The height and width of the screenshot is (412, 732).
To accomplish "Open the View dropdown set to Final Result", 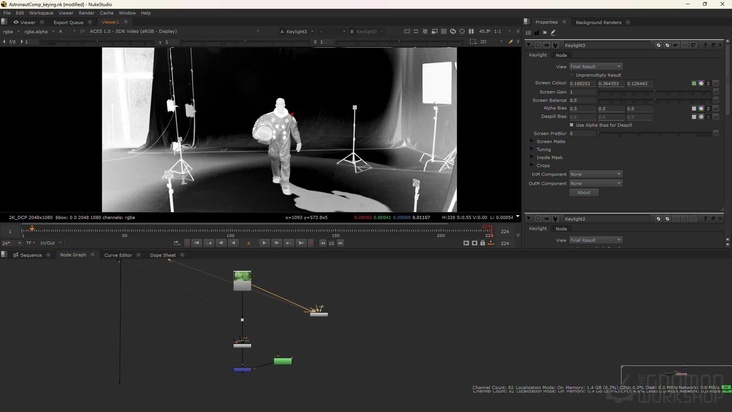I will (595, 67).
